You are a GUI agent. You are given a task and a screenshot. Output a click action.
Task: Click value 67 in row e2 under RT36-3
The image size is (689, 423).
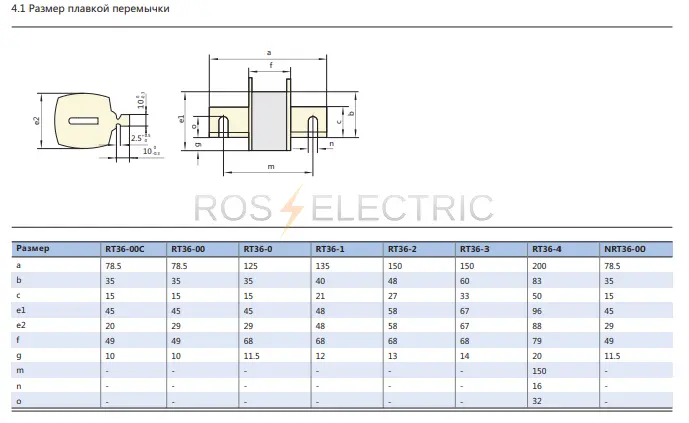[464, 325]
